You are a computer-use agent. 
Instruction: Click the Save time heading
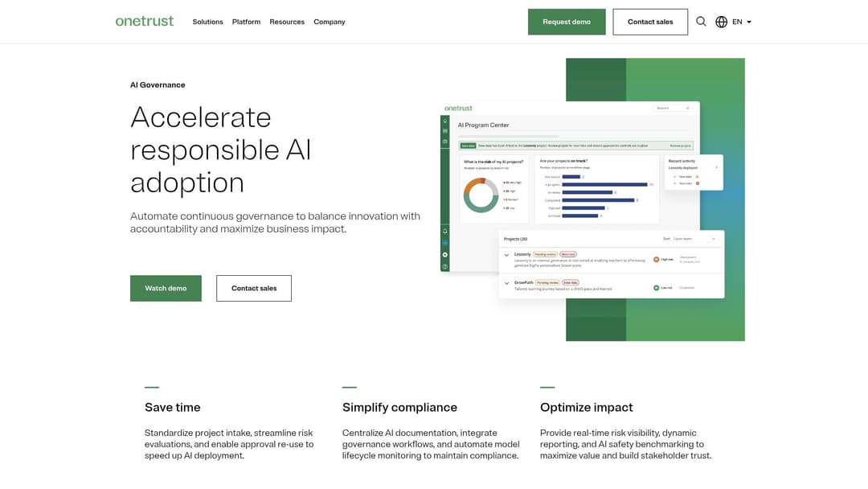pos(172,407)
